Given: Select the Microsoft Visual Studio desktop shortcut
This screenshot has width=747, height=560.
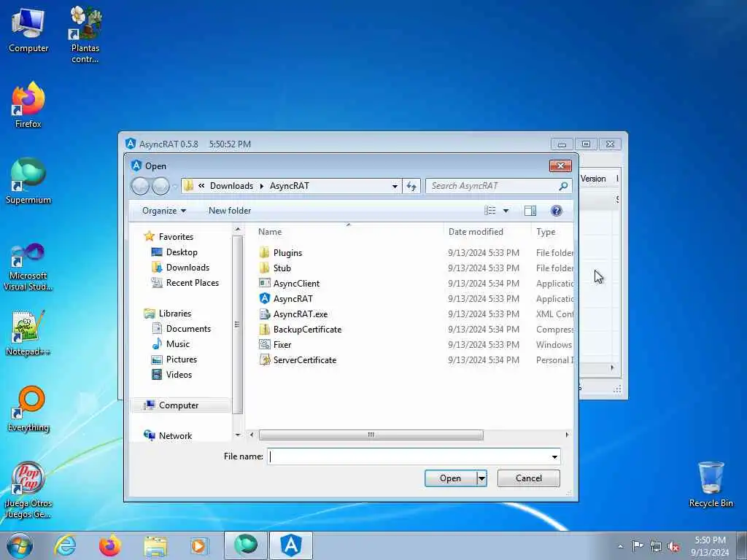Looking at the screenshot, I should [x=28, y=267].
